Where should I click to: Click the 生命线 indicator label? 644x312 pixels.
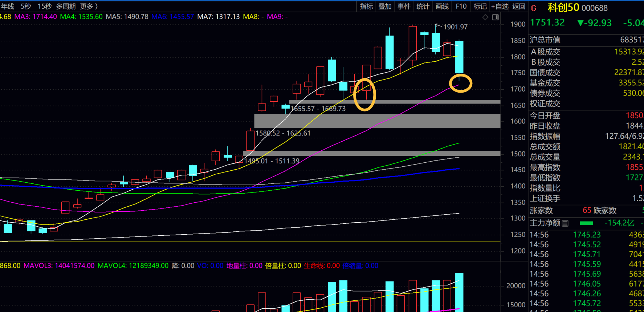coord(322,266)
